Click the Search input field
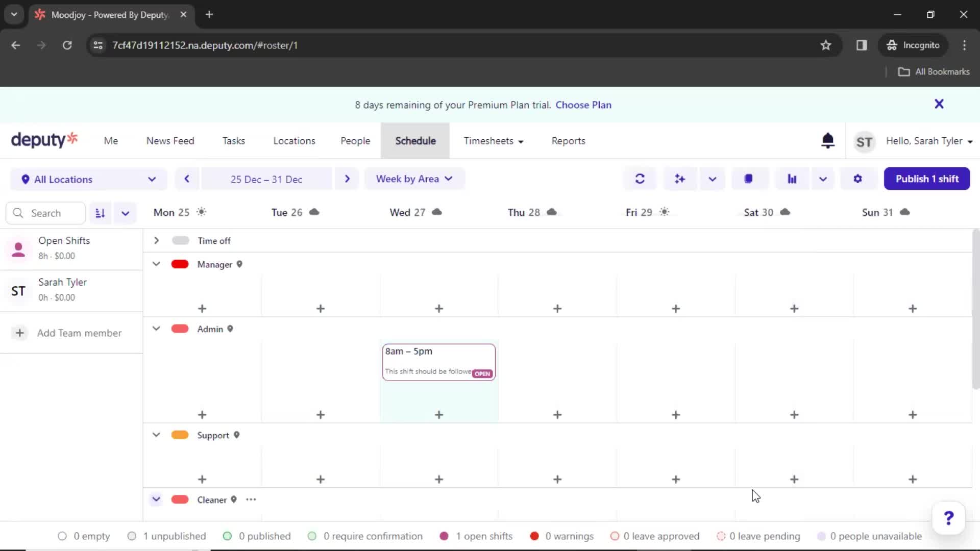 click(x=46, y=213)
